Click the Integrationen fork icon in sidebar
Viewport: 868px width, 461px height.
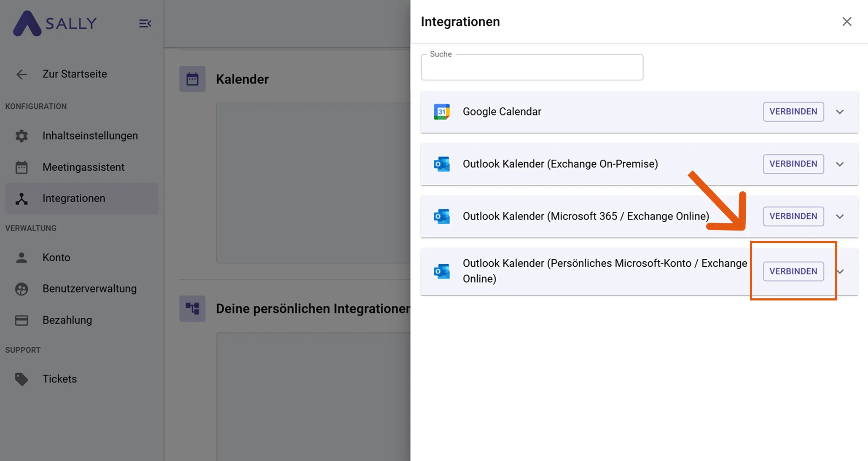coord(21,198)
